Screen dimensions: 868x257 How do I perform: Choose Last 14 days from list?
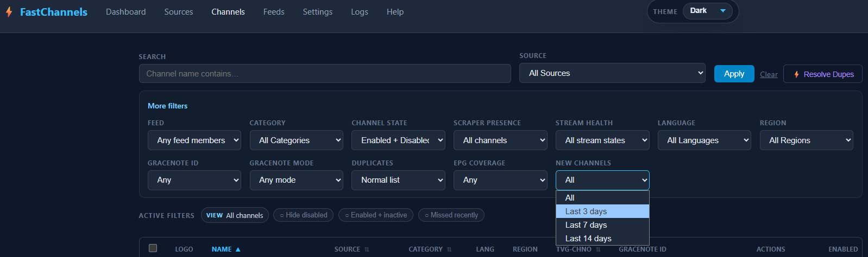[588, 239]
